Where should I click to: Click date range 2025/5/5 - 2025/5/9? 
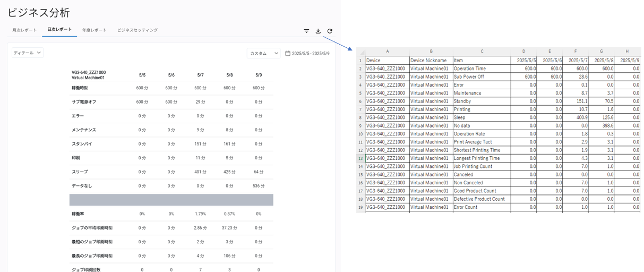pyautogui.click(x=311, y=53)
